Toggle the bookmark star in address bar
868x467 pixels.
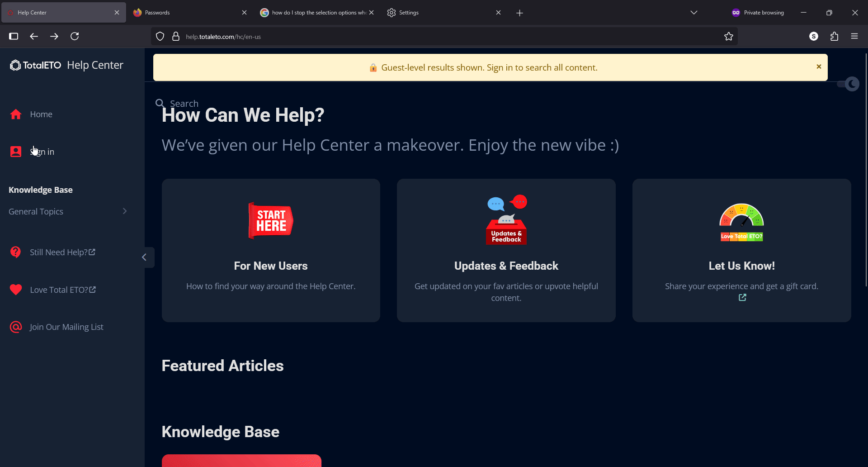click(728, 36)
